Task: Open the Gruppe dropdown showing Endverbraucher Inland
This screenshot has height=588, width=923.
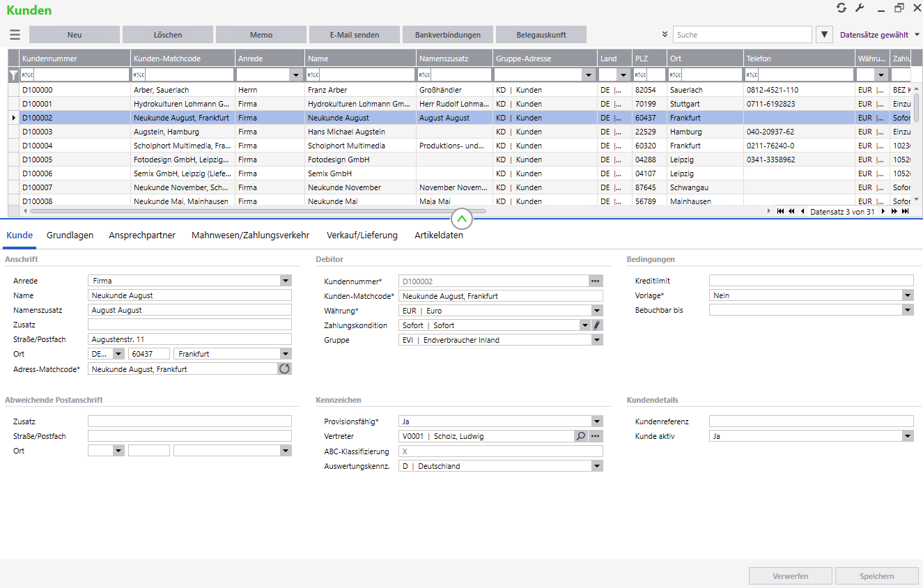Action: (x=597, y=340)
